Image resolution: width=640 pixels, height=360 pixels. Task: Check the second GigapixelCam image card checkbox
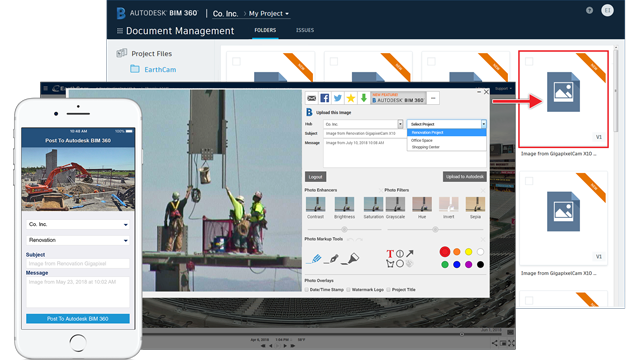click(529, 181)
